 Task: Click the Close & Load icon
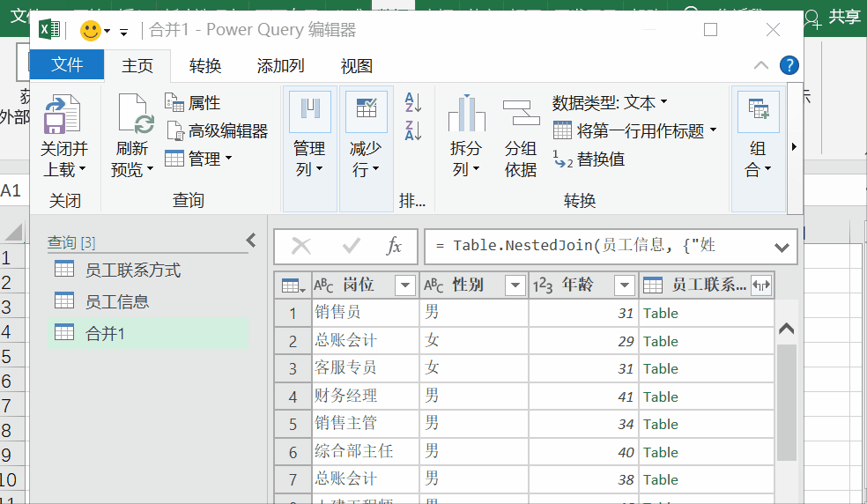pos(63,115)
